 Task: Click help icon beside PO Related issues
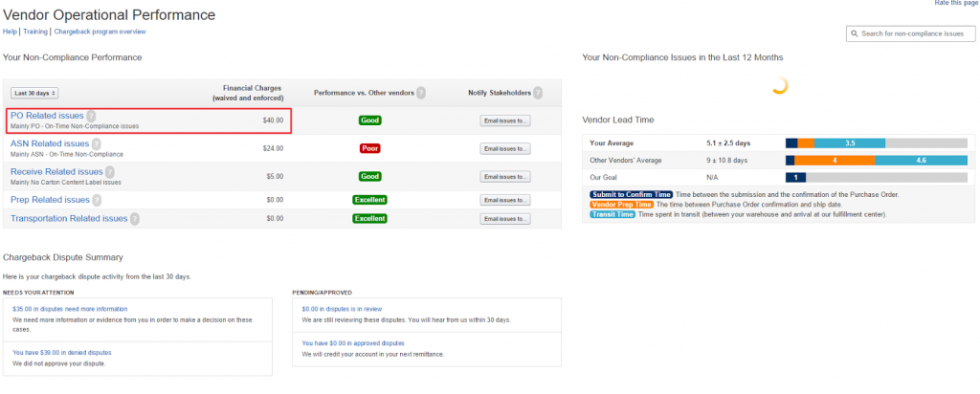click(91, 116)
